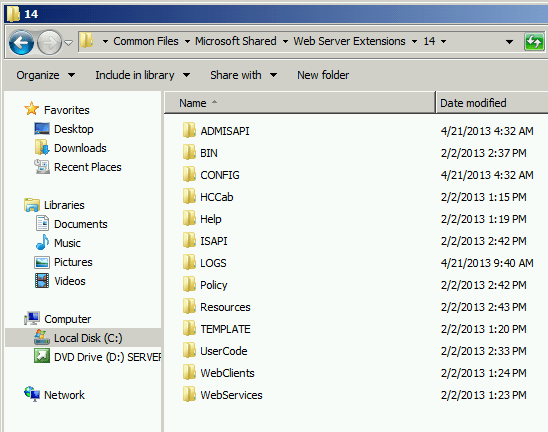Click the Music note icon
548x432 pixels.
42,243
